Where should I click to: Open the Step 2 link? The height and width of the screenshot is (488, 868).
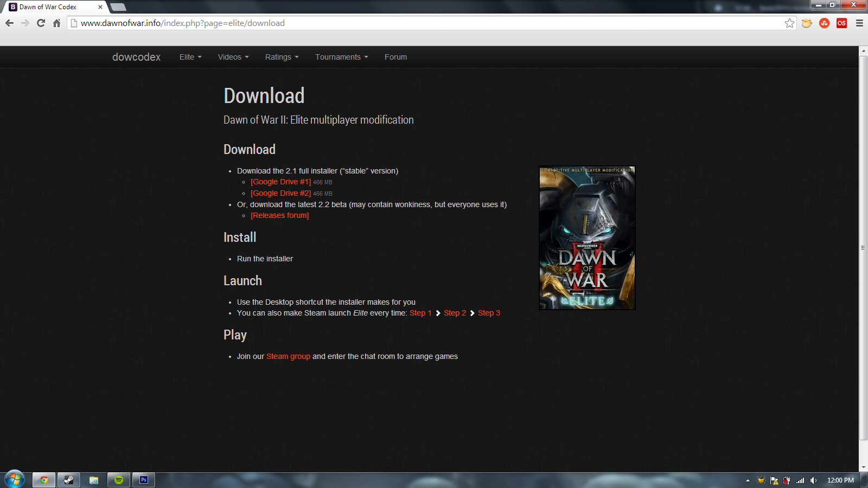click(x=455, y=313)
